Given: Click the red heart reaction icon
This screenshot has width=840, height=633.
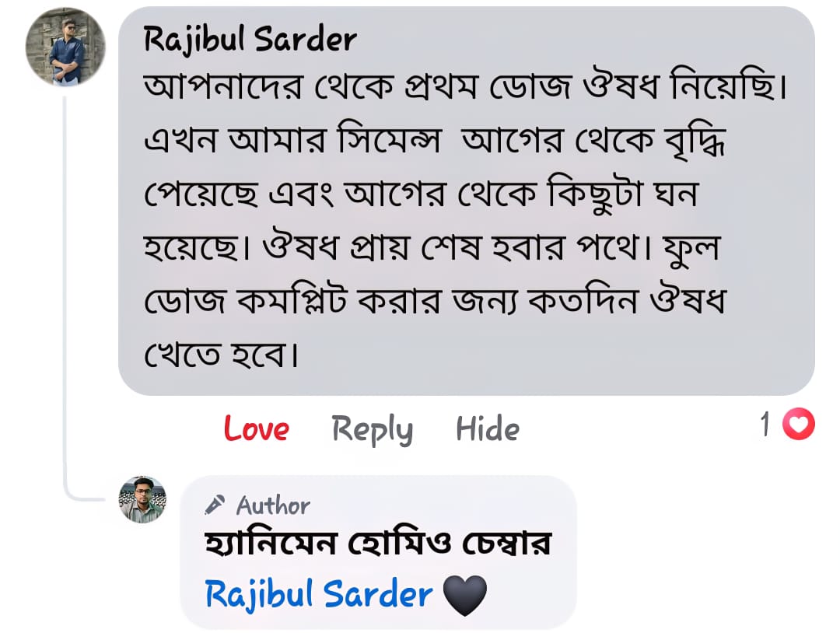Looking at the screenshot, I should pos(799,425).
